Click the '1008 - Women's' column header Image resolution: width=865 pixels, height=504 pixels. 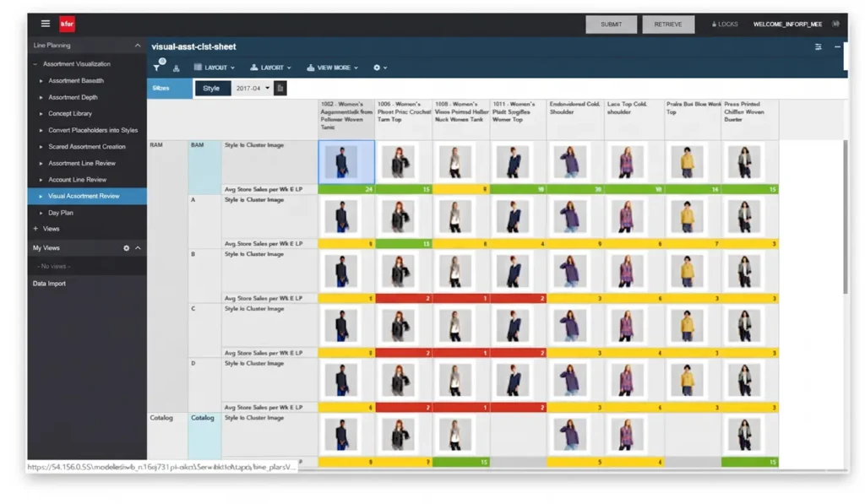coord(461,119)
